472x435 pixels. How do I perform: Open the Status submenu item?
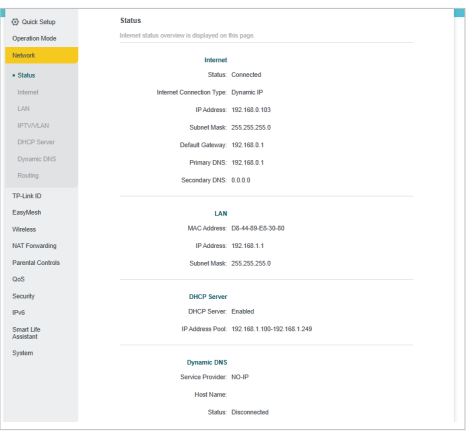click(x=26, y=75)
